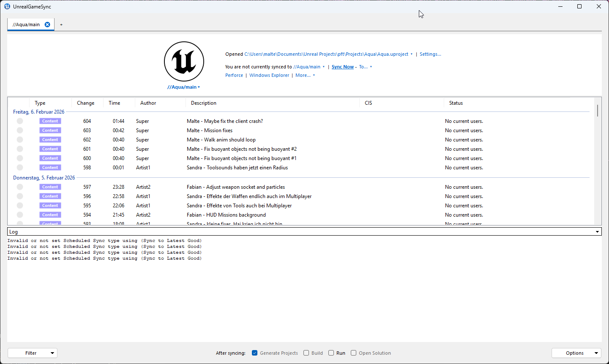This screenshot has height=364, width=609.
Task: Open the Filter dropdown
Action: pyautogui.click(x=33, y=353)
